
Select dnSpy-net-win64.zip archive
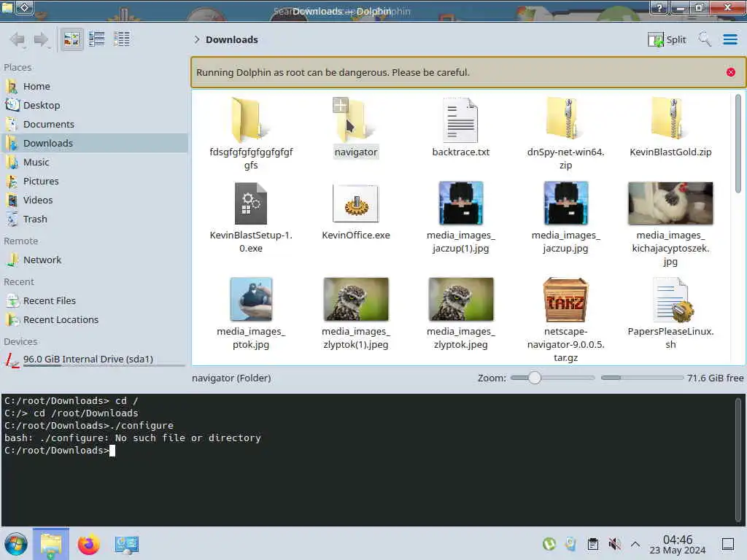[x=565, y=134]
